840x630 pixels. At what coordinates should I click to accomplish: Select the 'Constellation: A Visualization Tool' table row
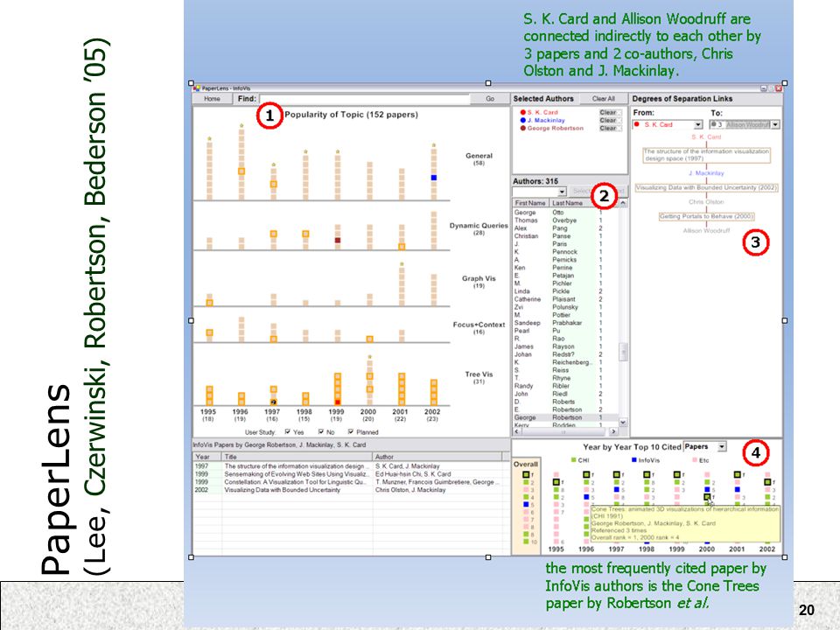351,482
